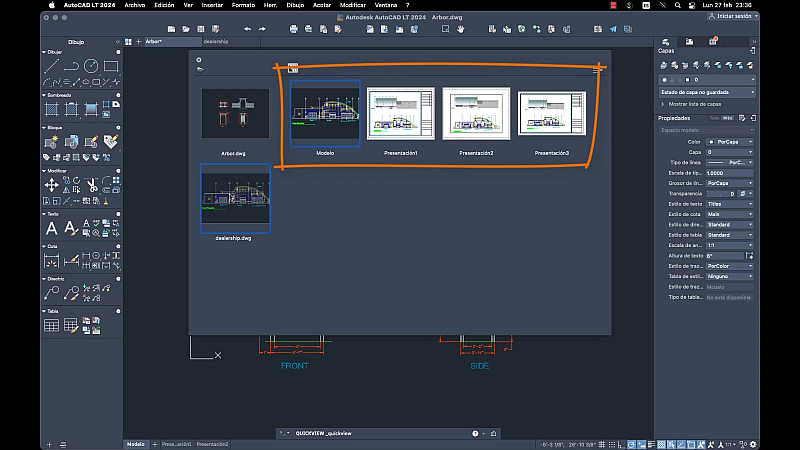Viewport: 800px width, 450px height.
Task: Select the Multileader tool in Directriz
Action: tap(52, 293)
